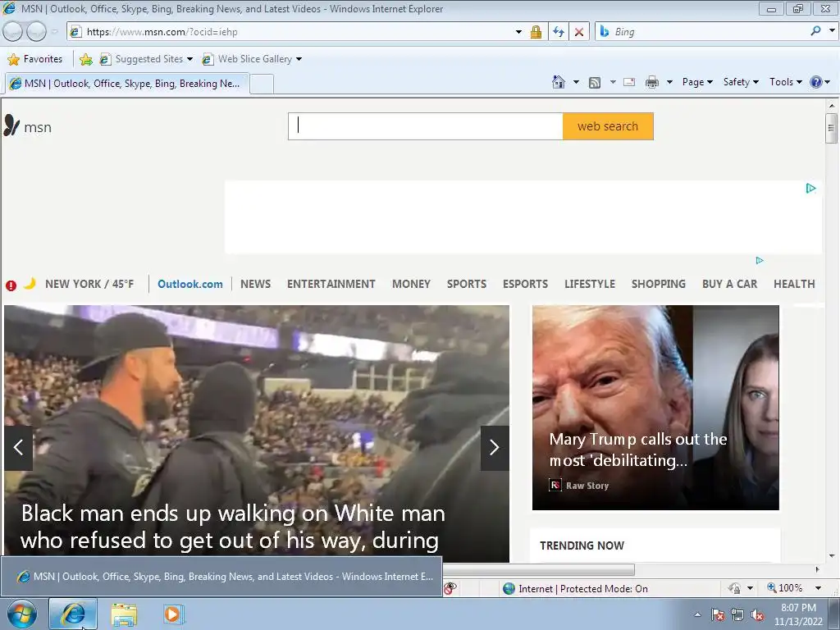Expand the address bar URL dropdown

[x=518, y=32]
